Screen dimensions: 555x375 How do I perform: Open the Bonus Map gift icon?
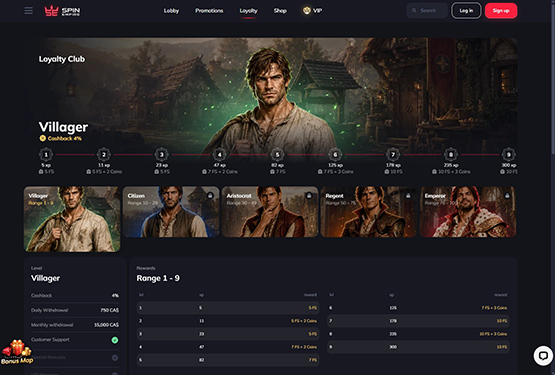point(17,352)
